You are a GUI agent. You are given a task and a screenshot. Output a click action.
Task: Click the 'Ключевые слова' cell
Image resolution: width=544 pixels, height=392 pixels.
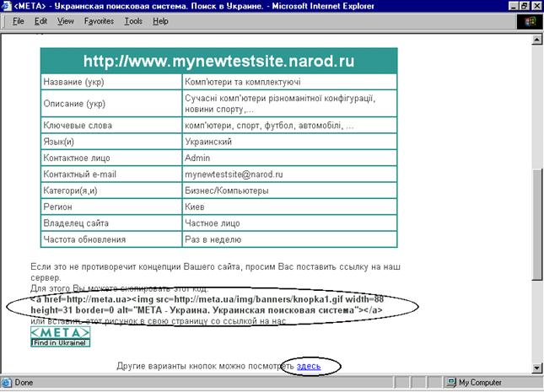pos(111,126)
